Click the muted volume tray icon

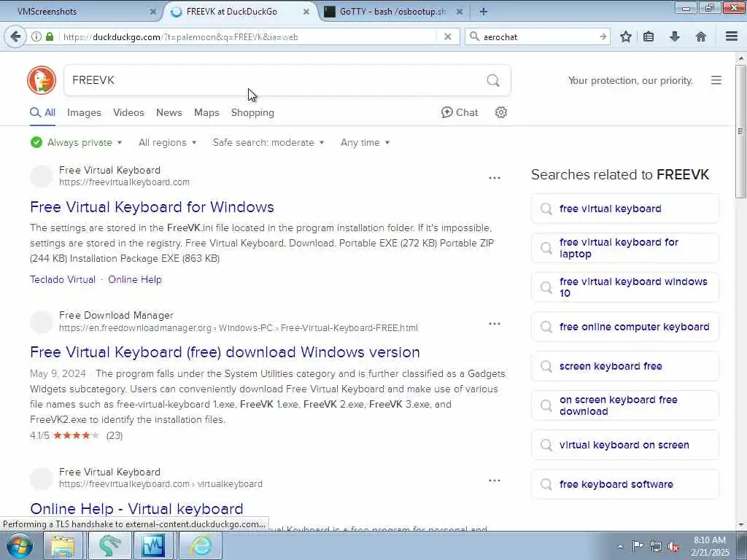click(x=673, y=547)
